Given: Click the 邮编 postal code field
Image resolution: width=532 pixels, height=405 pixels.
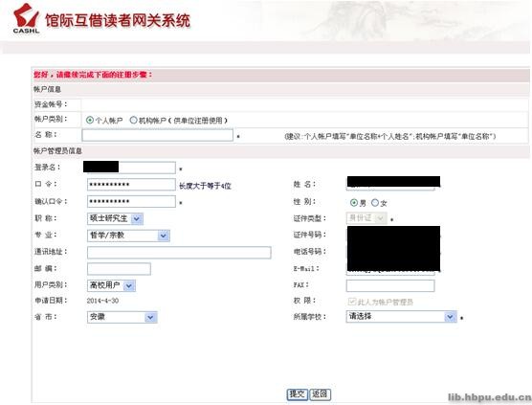Looking at the screenshot, I should (119, 269).
